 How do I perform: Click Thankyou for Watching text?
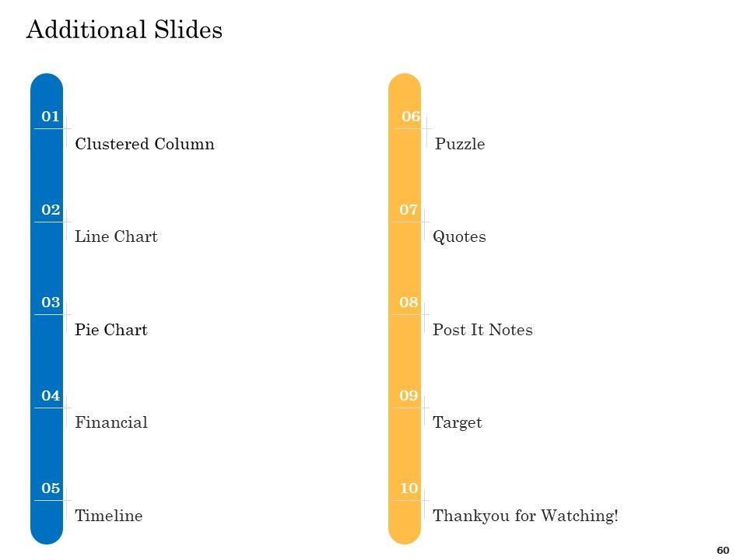(x=525, y=516)
